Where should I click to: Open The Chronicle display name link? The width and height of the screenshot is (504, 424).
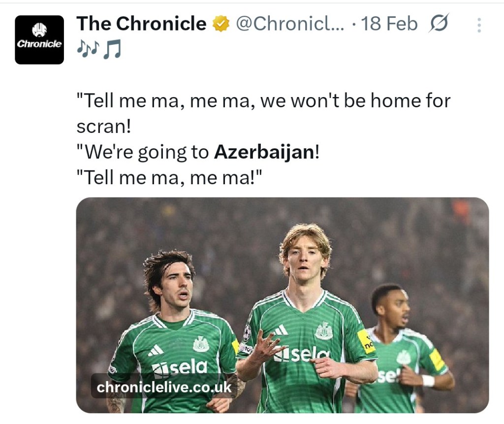pyautogui.click(x=142, y=24)
